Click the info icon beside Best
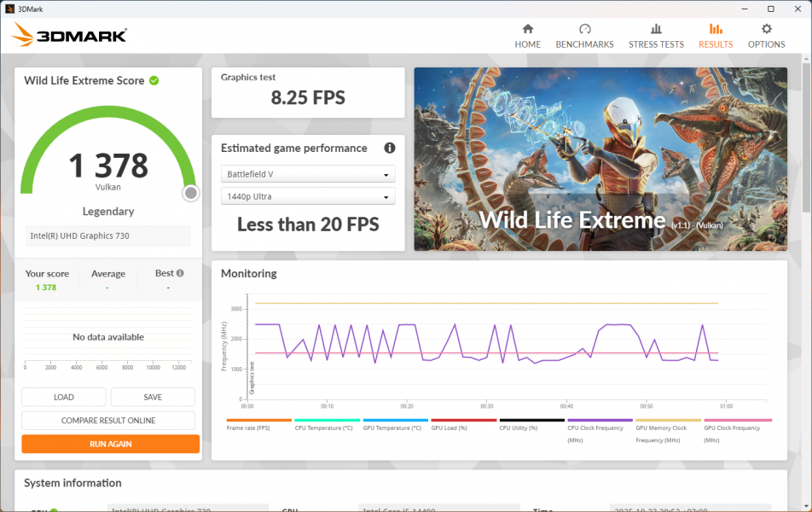The height and width of the screenshot is (512, 812). coord(181,273)
